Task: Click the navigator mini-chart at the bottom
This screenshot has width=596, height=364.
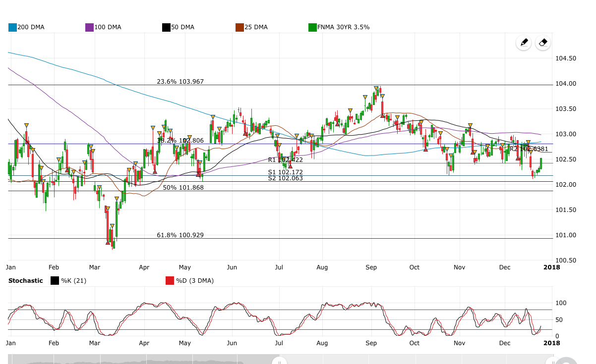Action: pos(149,360)
